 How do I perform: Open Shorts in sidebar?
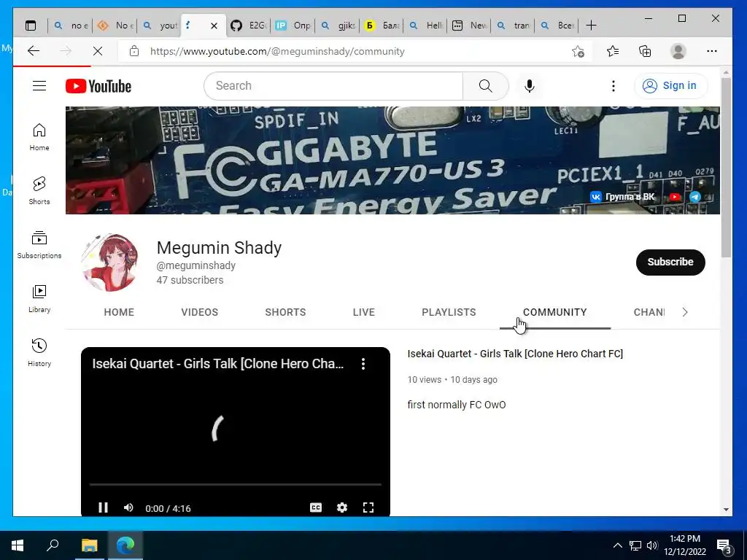tap(39, 191)
